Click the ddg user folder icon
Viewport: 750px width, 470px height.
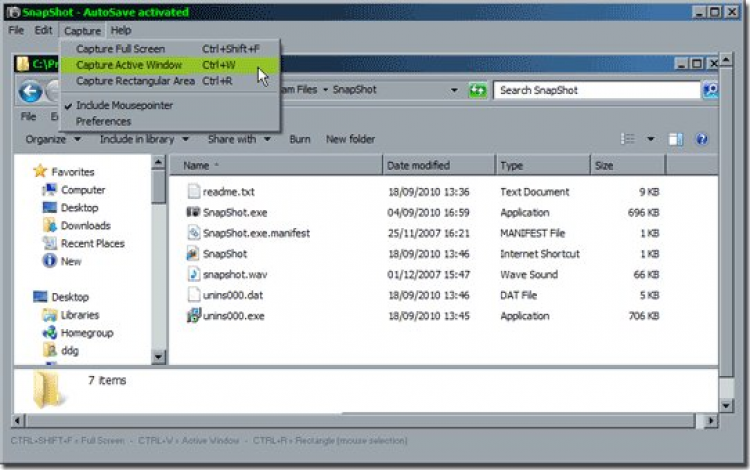pyautogui.click(x=50, y=350)
